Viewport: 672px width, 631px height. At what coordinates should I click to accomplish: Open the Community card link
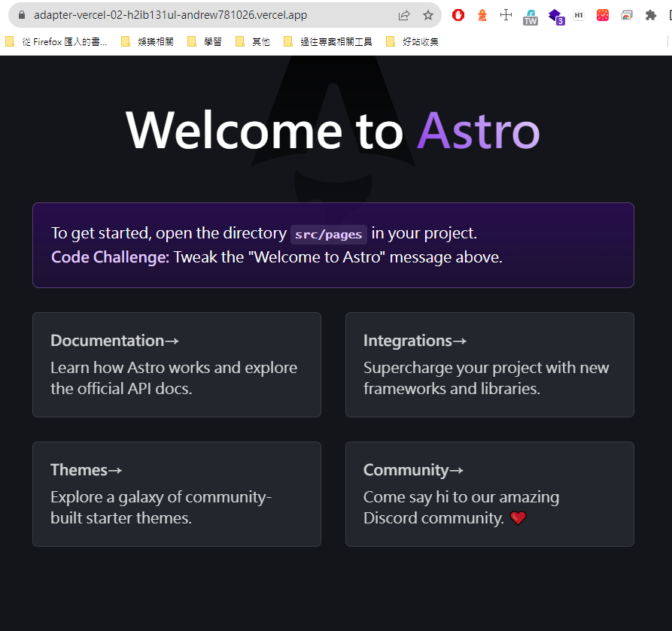(489, 494)
